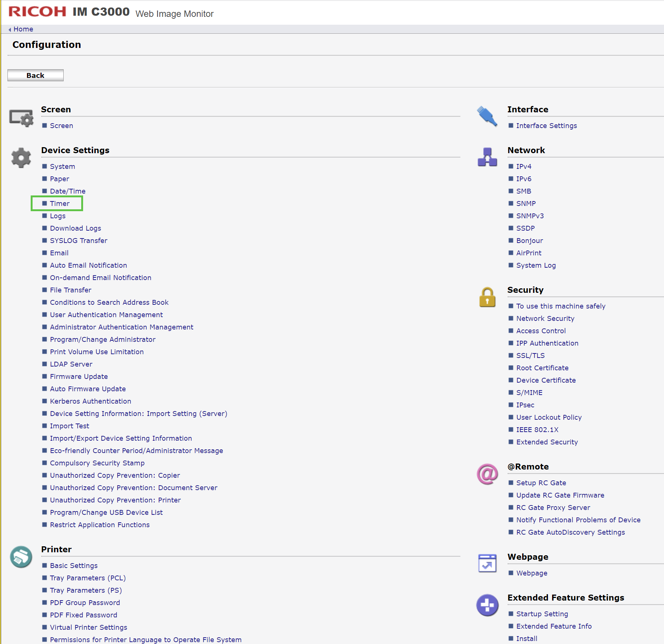Click the Webpage section icon
The height and width of the screenshot is (644, 664).
pyautogui.click(x=487, y=563)
